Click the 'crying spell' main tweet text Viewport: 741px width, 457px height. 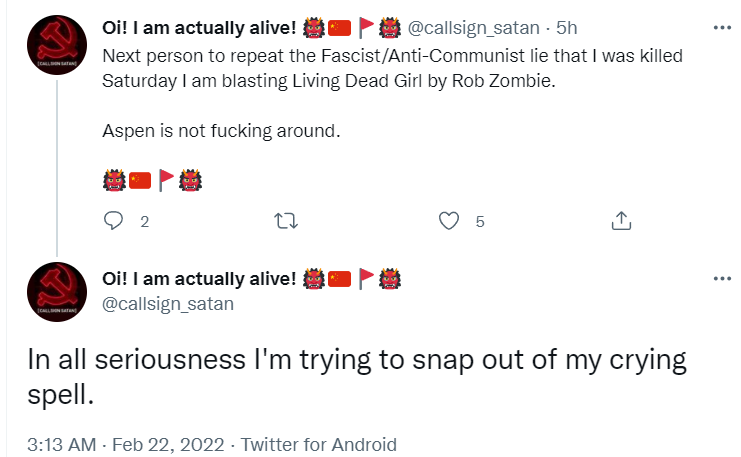(x=357, y=377)
